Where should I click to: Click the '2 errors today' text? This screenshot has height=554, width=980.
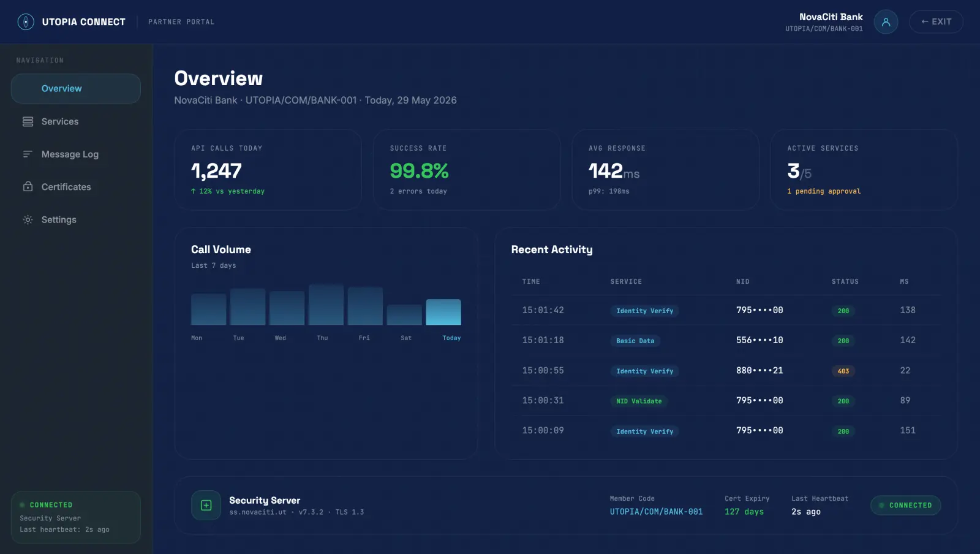(418, 191)
